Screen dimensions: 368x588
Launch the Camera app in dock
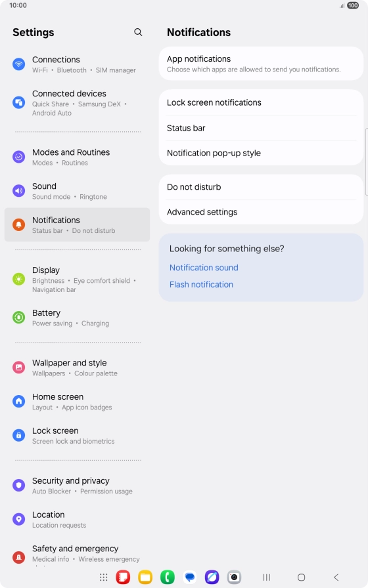pyautogui.click(x=234, y=577)
